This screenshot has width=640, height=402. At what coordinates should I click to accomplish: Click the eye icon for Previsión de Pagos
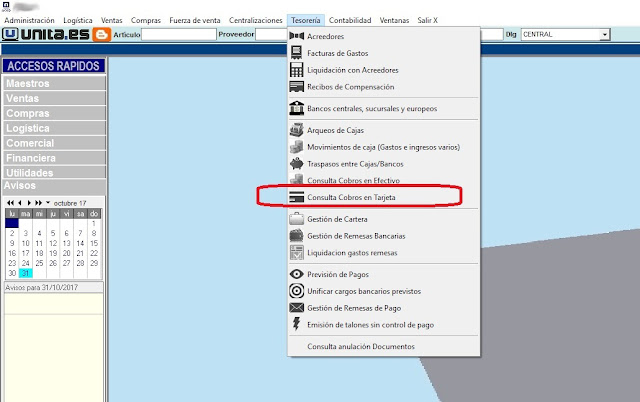[x=296, y=273]
